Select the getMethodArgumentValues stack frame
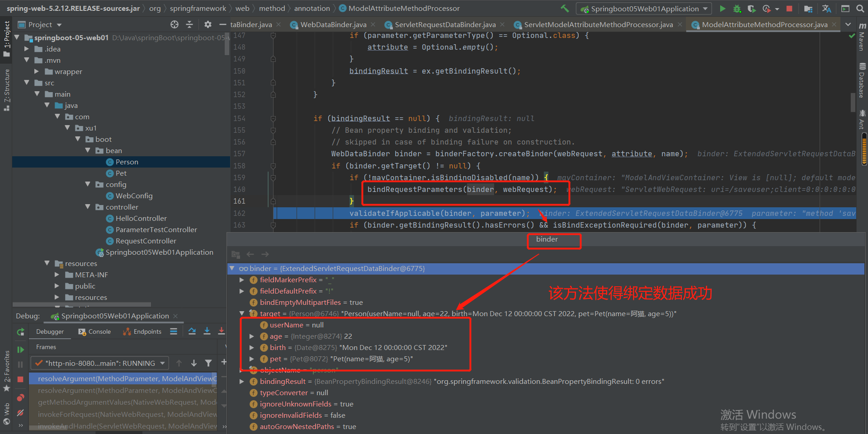 [123, 402]
